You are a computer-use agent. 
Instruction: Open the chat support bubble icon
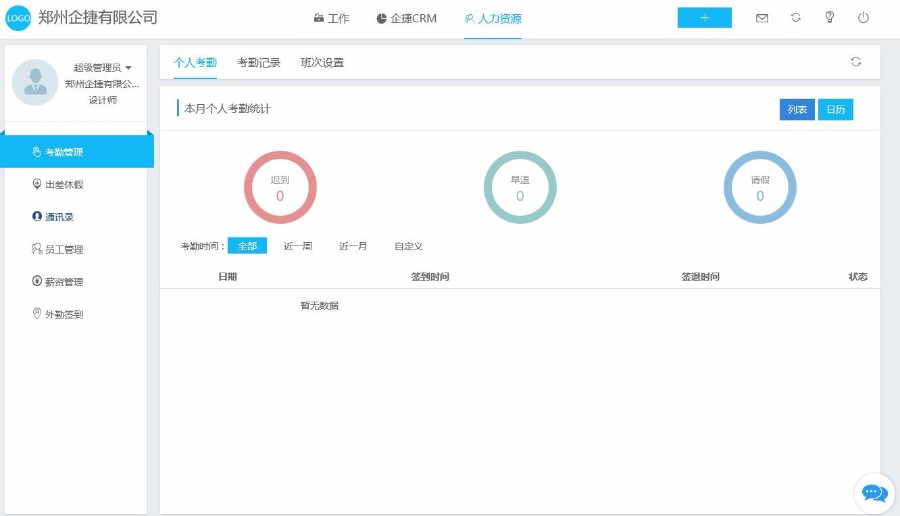click(x=874, y=493)
